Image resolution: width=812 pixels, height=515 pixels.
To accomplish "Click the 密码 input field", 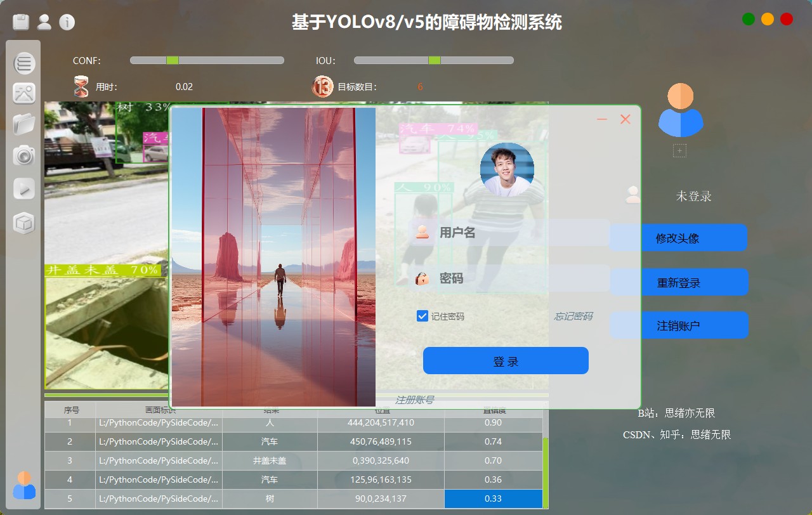I will click(x=510, y=278).
